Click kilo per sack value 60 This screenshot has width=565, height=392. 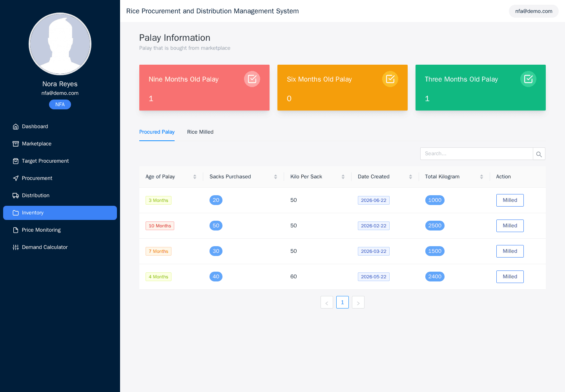(x=293, y=277)
